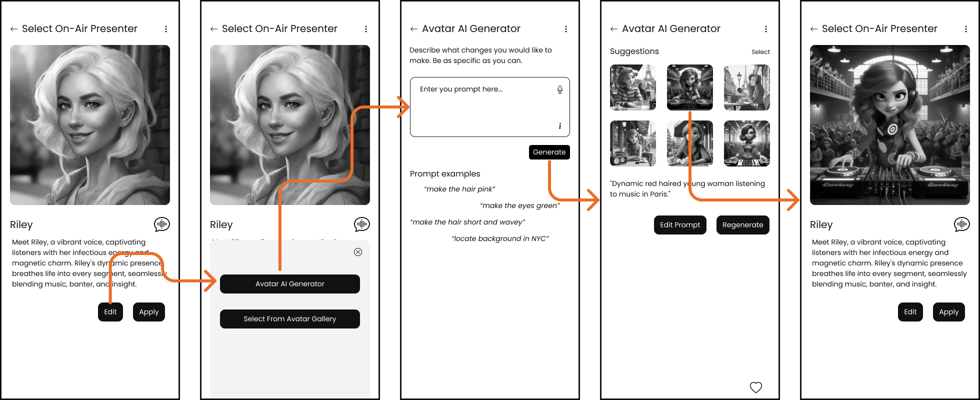
Task: Go back from the Suggestions screen
Action: [614, 29]
